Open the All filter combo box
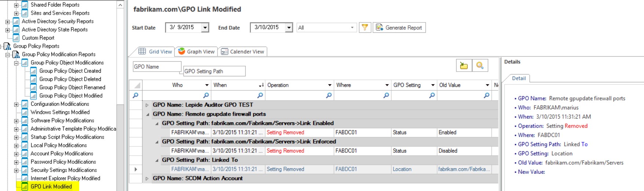This screenshot has height=191, width=644. point(352,28)
